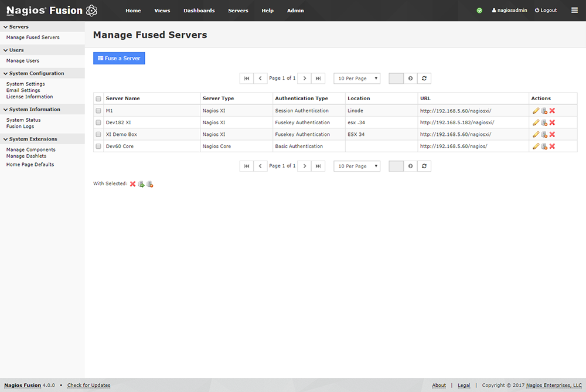Open the Servers menu in the top bar
Screen dimensions: 586x392
coord(238,11)
